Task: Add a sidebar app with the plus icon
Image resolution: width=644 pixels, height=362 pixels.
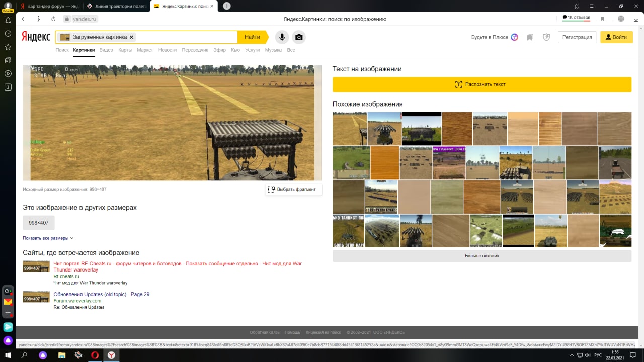Action: pyautogui.click(x=8, y=313)
